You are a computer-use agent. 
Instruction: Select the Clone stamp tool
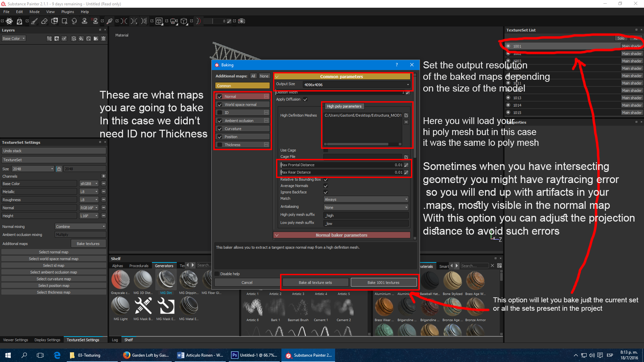pos(84,21)
